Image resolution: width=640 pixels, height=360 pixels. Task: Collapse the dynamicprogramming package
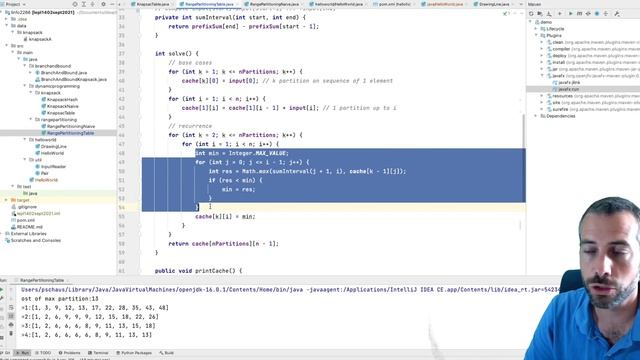(24, 86)
